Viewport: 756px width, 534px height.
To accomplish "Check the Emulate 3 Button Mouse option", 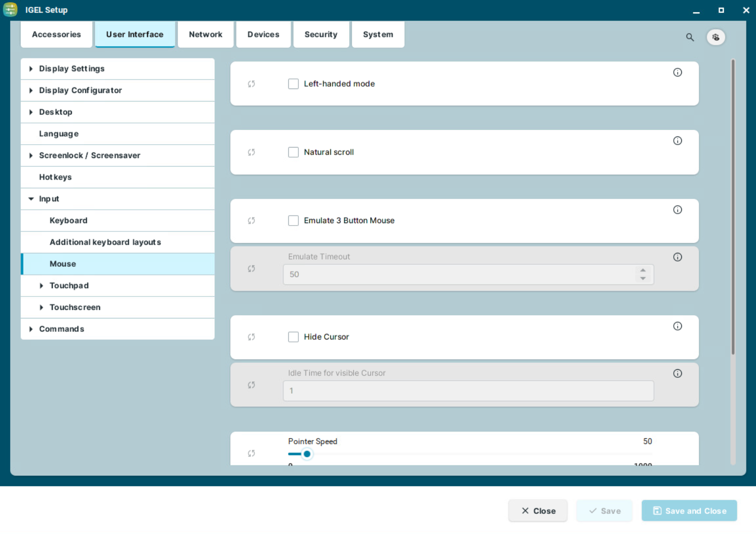I will click(293, 221).
